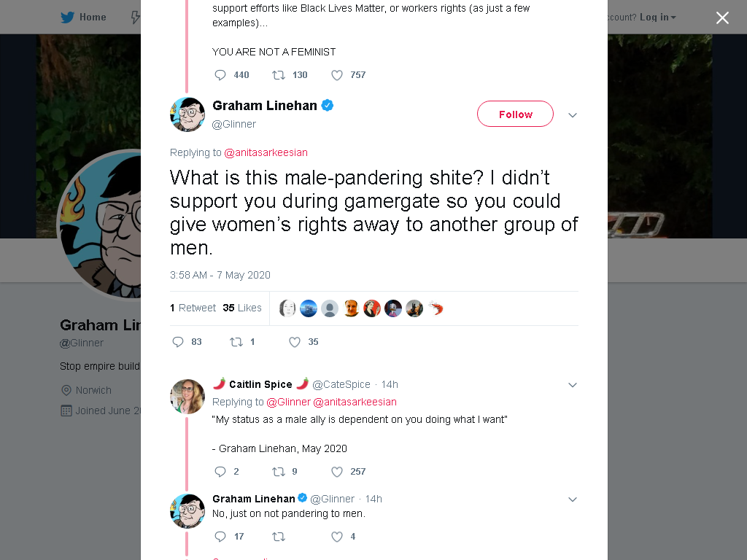Like the top tweet with 757 likes

click(337, 75)
